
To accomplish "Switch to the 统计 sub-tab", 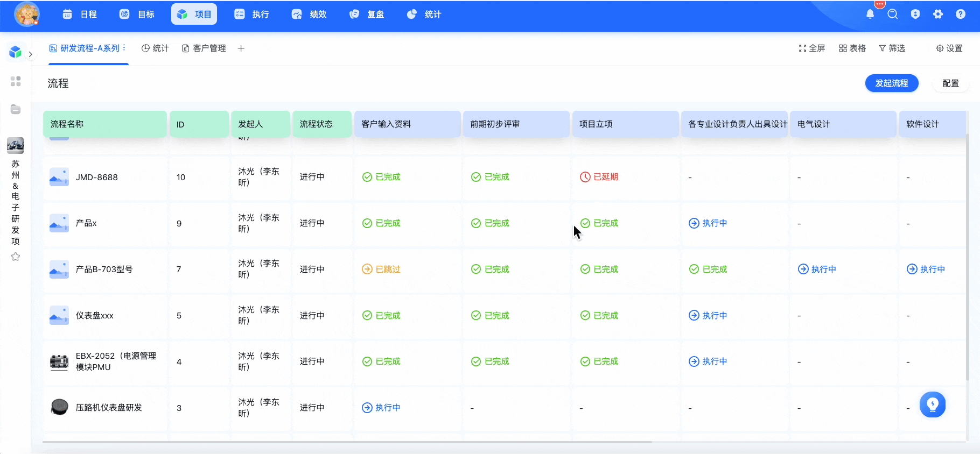I will pyautogui.click(x=155, y=48).
